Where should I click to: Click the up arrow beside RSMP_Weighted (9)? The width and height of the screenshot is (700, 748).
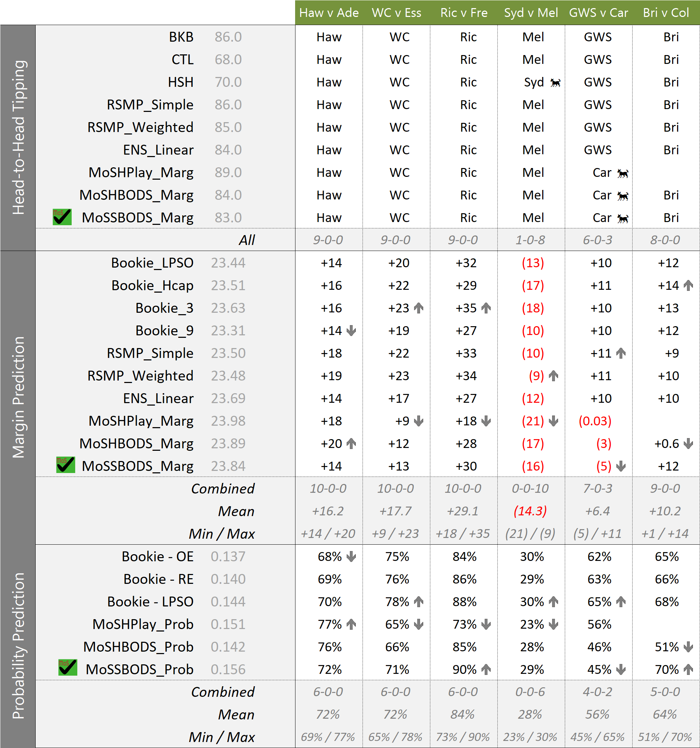553,376
